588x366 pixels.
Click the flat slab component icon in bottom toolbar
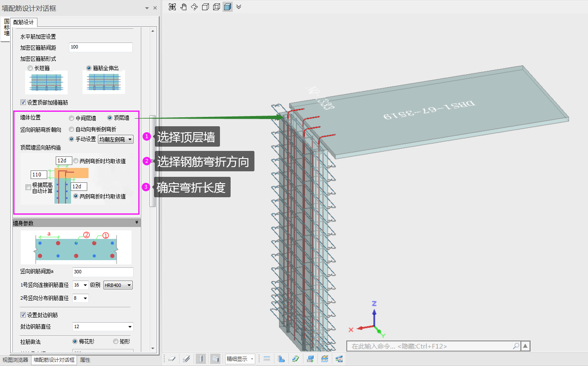click(172, 359)
